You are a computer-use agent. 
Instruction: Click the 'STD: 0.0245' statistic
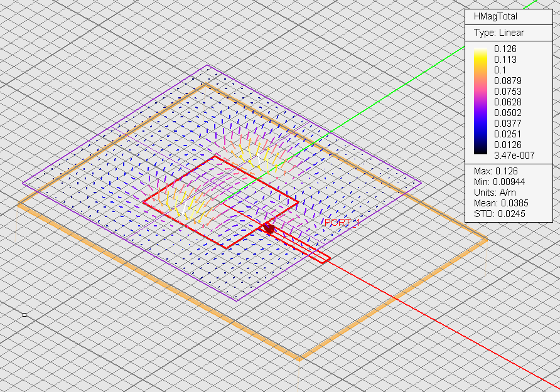point(499,214)
